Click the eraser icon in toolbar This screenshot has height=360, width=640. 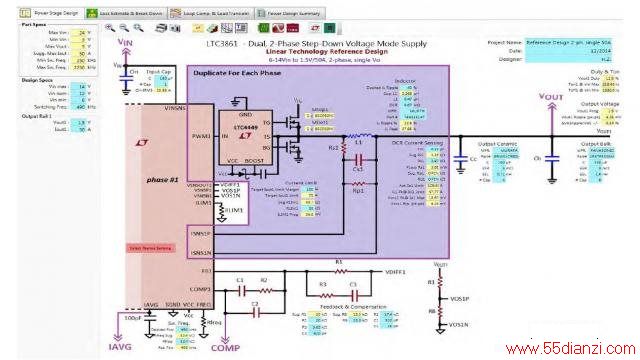pyautogui.click(x=212, y=28)
